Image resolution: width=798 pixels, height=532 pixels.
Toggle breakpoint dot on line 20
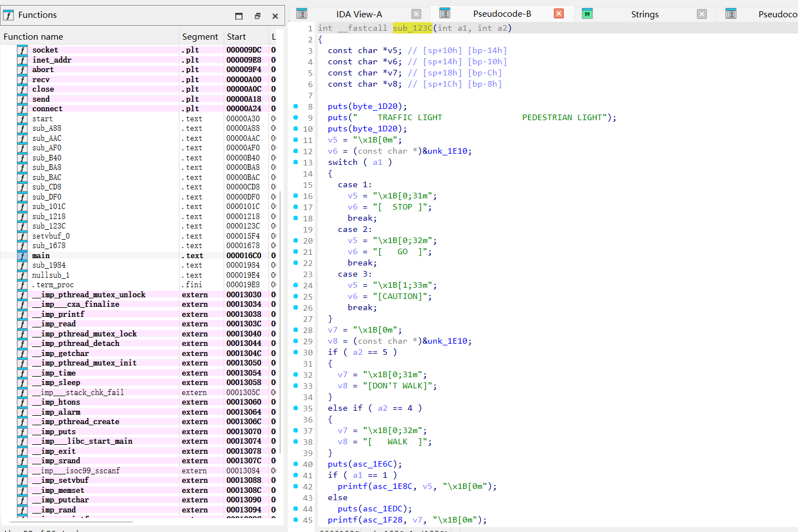click(x=296, y=240)
